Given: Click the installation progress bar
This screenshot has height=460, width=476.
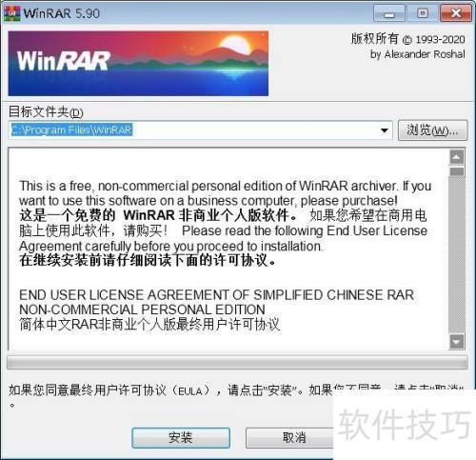Looking at the screenshot, I should (x=237, y=362).
